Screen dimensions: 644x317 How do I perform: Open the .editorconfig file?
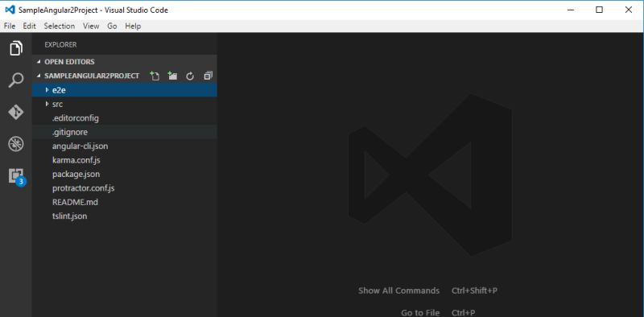click(x=125, y=118)
